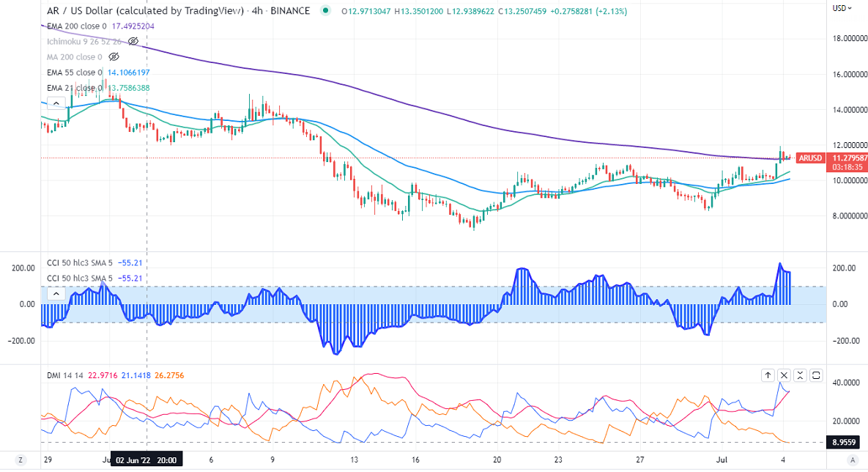Click the DMI value 22.9716
This screenshot has width=868, height=472.
(x=103, y=375)
